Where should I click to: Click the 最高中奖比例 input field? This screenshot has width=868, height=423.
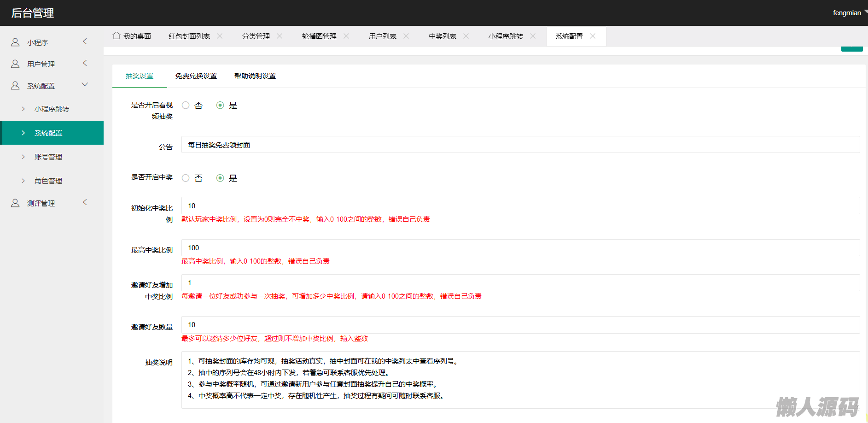520,248
